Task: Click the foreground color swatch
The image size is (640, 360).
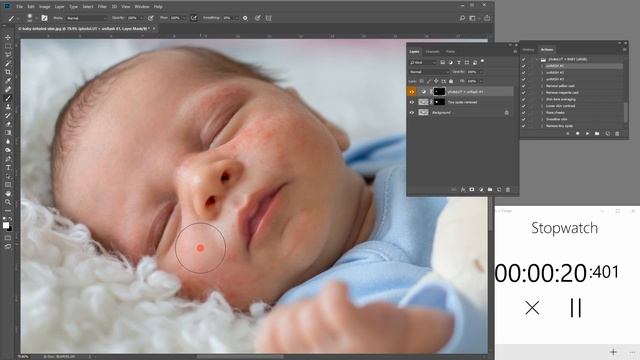Action: click(6, 225)
